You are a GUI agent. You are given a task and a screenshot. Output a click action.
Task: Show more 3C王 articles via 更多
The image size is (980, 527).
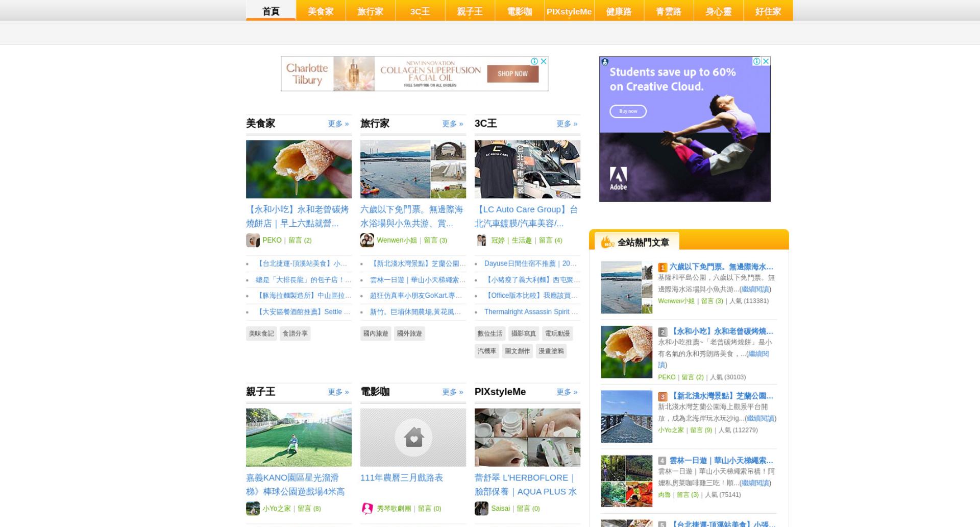click(x=567, y=124)
